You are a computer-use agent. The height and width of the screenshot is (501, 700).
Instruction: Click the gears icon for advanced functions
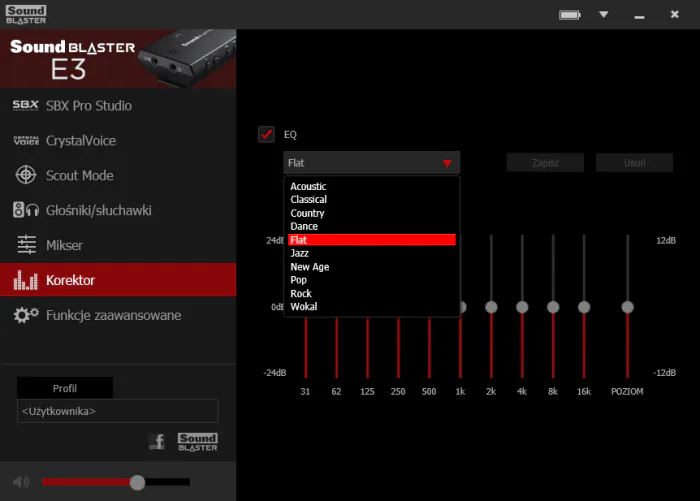point(26,315)
